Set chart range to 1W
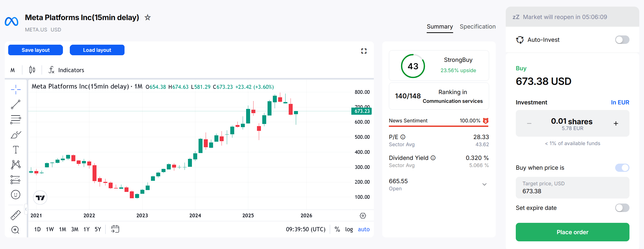 (50, 229)
